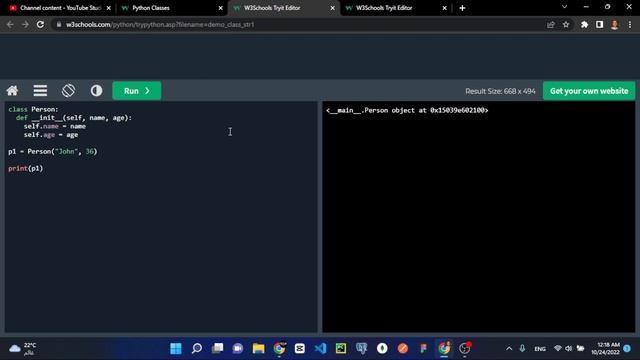Show hidden system tray icons

pos(509,349)
